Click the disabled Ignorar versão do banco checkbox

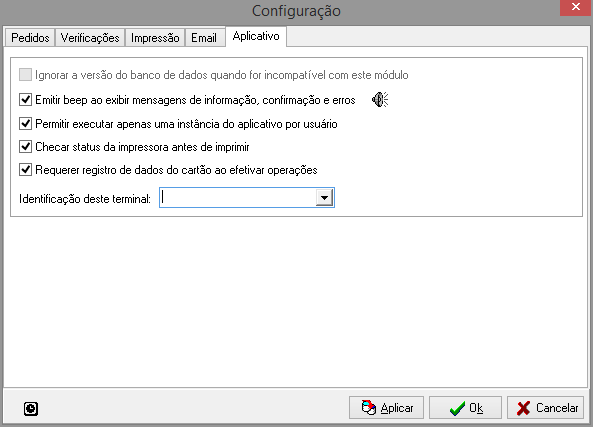click(25, 75)
